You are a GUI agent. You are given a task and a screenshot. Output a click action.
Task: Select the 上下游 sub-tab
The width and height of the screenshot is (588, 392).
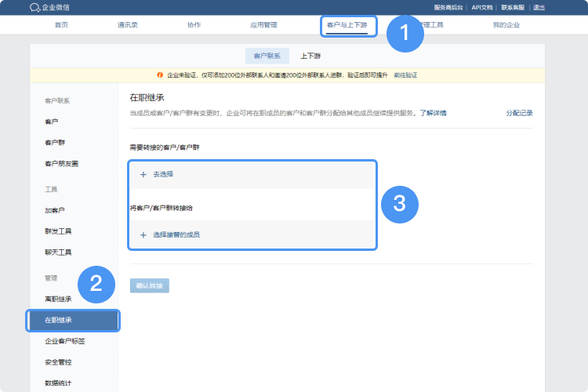tap(310, 56)
